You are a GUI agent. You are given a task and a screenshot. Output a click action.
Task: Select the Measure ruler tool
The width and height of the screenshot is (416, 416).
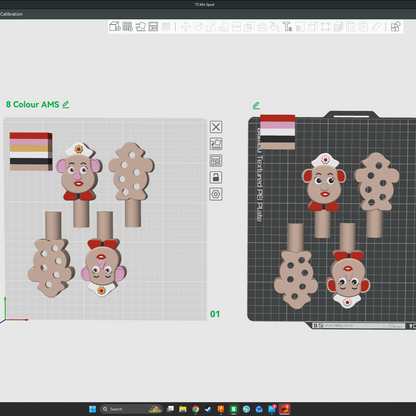click(x=376, y=27)
